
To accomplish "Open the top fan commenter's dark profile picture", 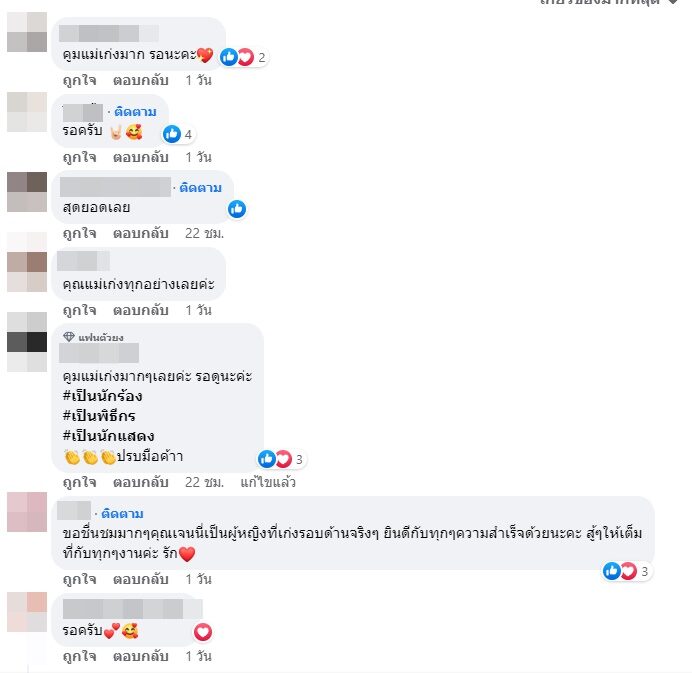I will 27,342.
